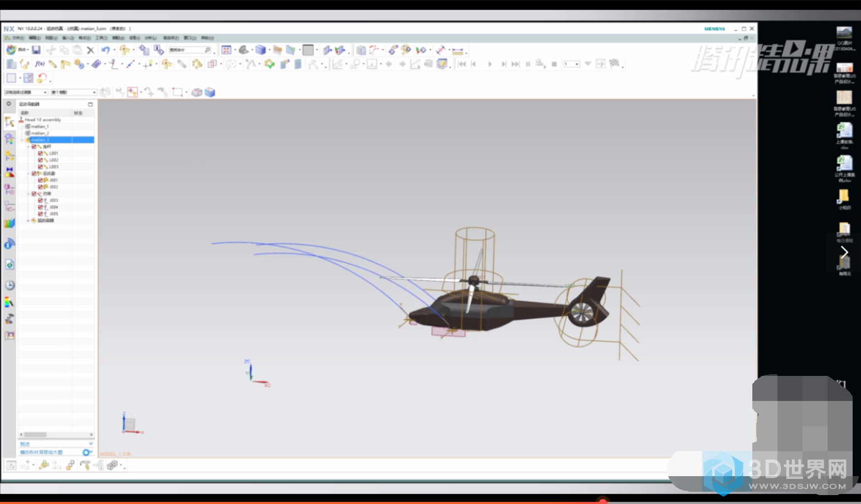
Task: Open the Help menu
Action: tap(207, 38)
